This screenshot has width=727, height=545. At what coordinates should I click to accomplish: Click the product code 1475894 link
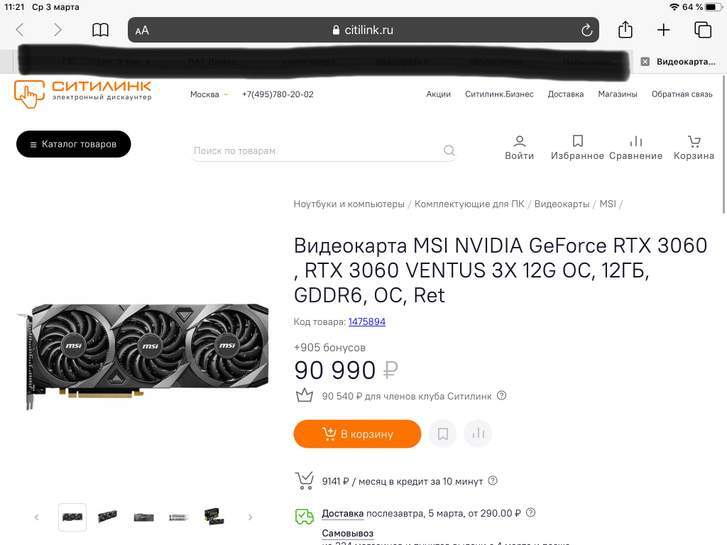367,321
